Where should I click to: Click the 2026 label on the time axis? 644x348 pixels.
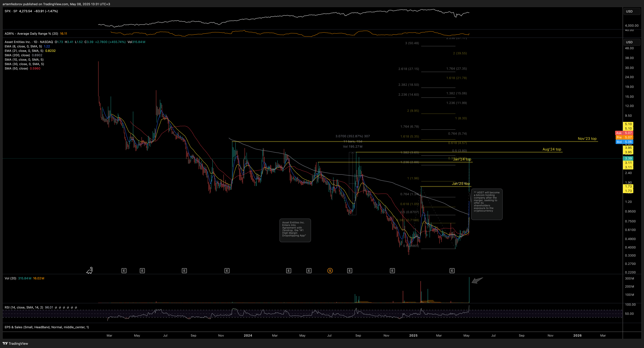point(577,336)
